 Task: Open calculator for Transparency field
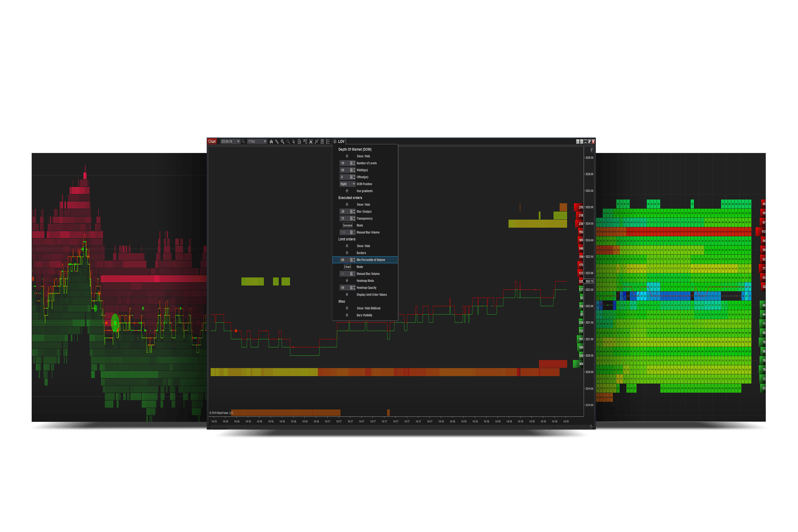click(x=351, y=218)
